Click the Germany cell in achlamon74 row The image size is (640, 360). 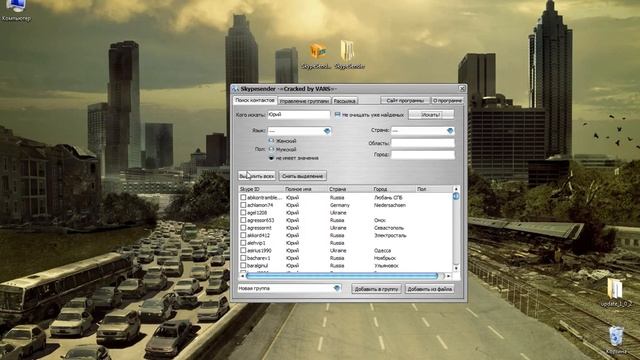(x=340, y=205)
